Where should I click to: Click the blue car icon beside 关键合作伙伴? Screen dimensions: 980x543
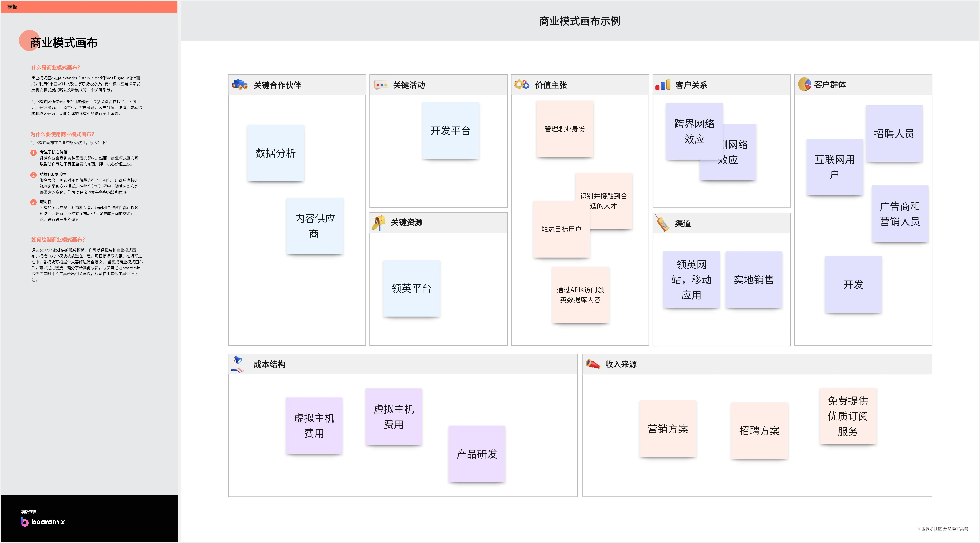(x=239, y=84)
